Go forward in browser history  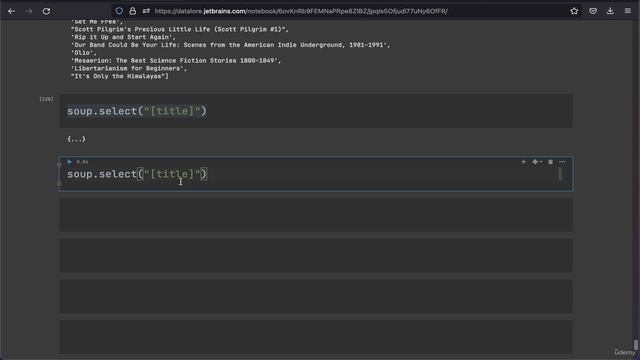[29, 11]
